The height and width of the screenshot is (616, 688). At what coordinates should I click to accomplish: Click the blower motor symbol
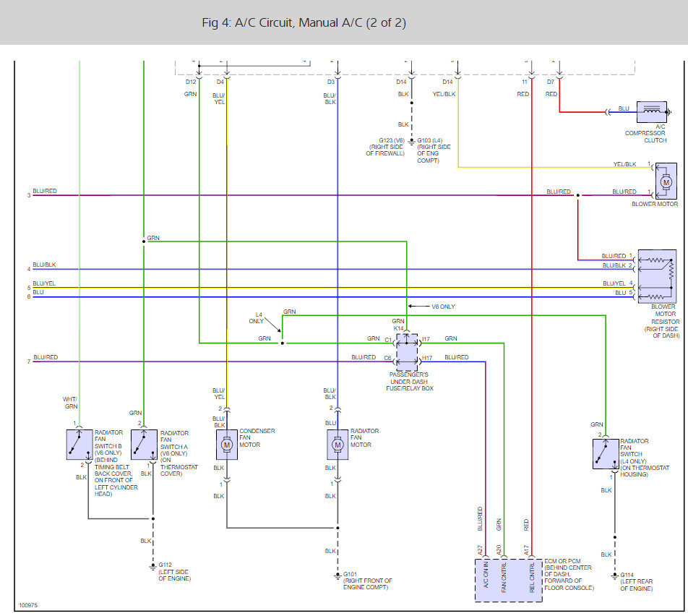pos(666,181)
